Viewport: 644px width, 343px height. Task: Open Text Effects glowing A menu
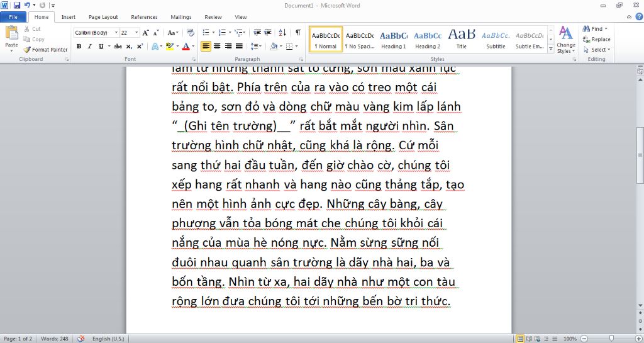point(155,47)
